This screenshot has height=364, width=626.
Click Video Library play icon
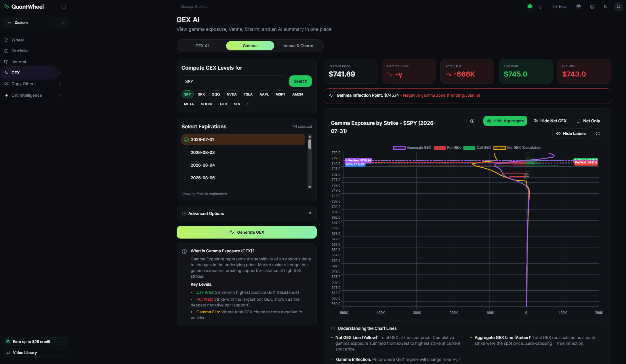pyautogui.click(x=8, y=352)
